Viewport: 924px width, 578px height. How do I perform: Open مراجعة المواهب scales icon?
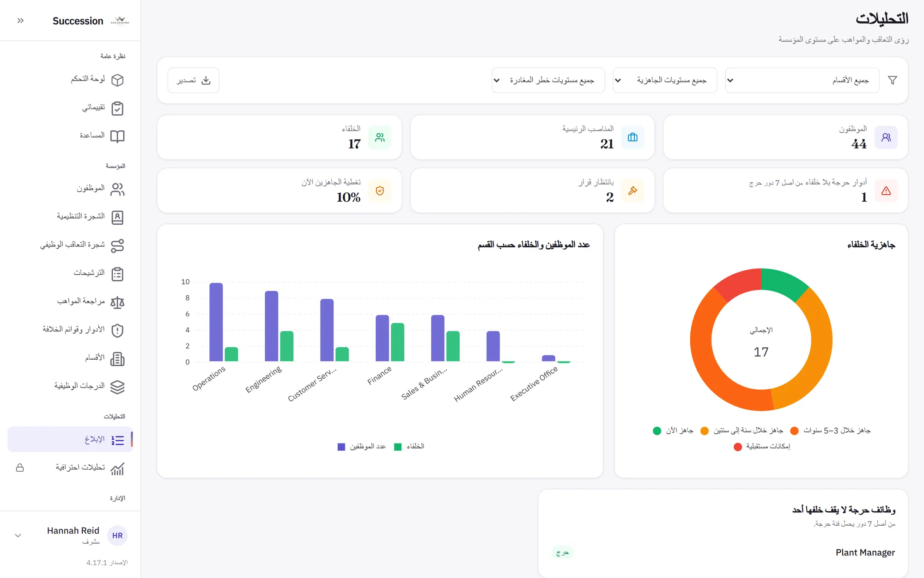coord(117,302)
